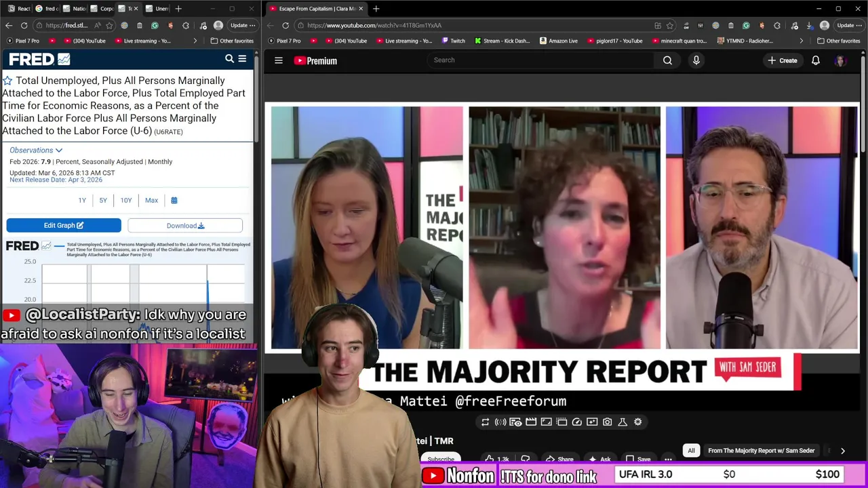Show more bookmarks chevron in FRED browser
Image resolution: width=868 pixels, height=488 pixels.
pos(195,41)
